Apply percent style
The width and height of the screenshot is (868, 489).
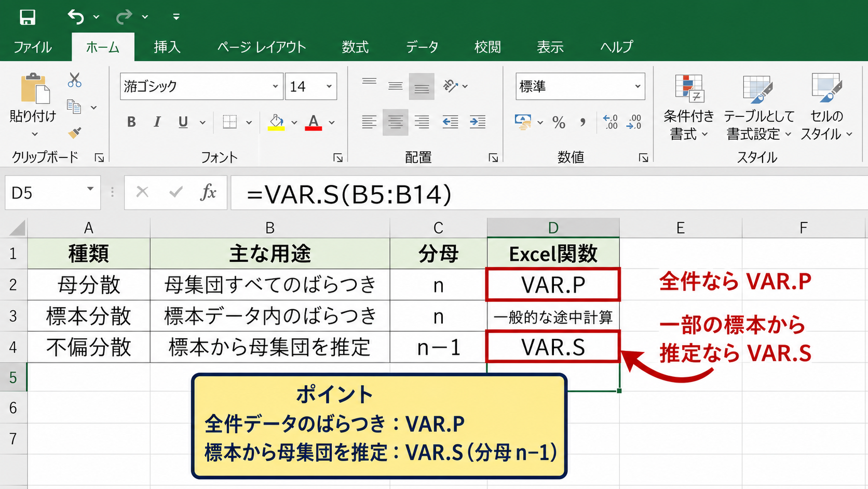click(559, 123)
